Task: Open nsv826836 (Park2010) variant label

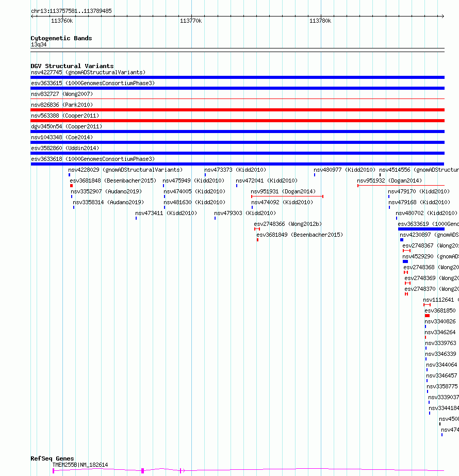Action: [61, 105]
